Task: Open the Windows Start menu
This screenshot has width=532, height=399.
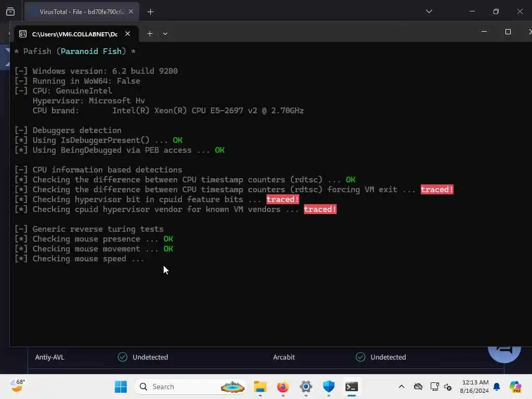Action: point(121,387)
